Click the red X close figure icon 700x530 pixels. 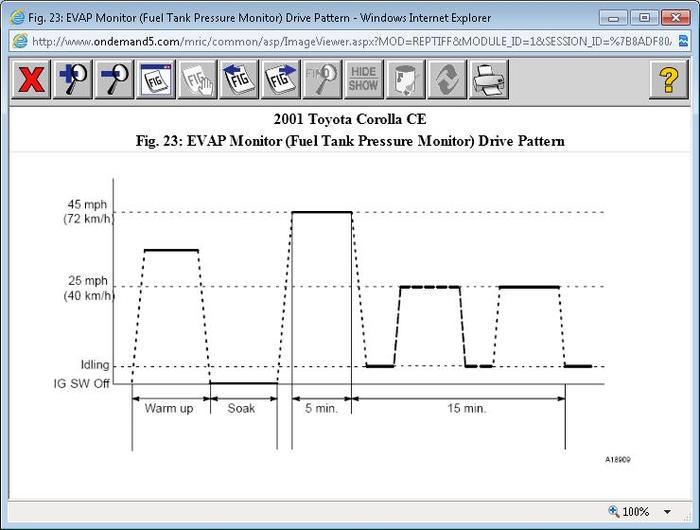coord(31,79)
